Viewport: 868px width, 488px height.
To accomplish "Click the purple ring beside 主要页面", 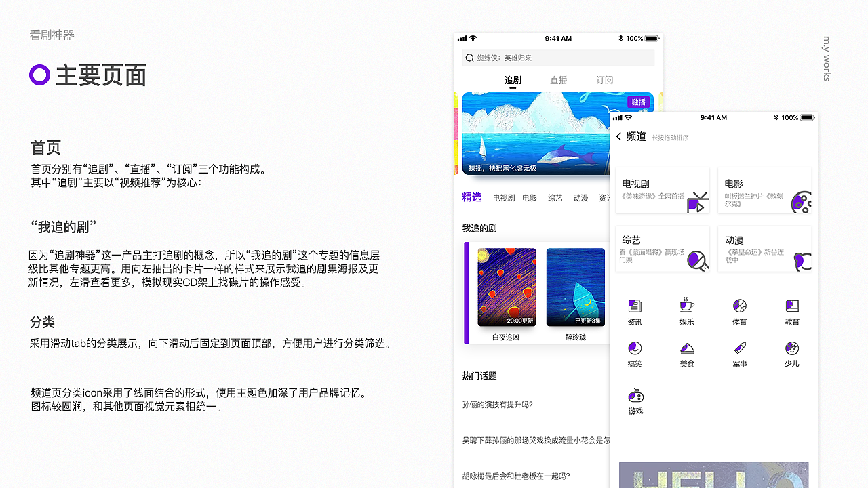I will 40,75.
